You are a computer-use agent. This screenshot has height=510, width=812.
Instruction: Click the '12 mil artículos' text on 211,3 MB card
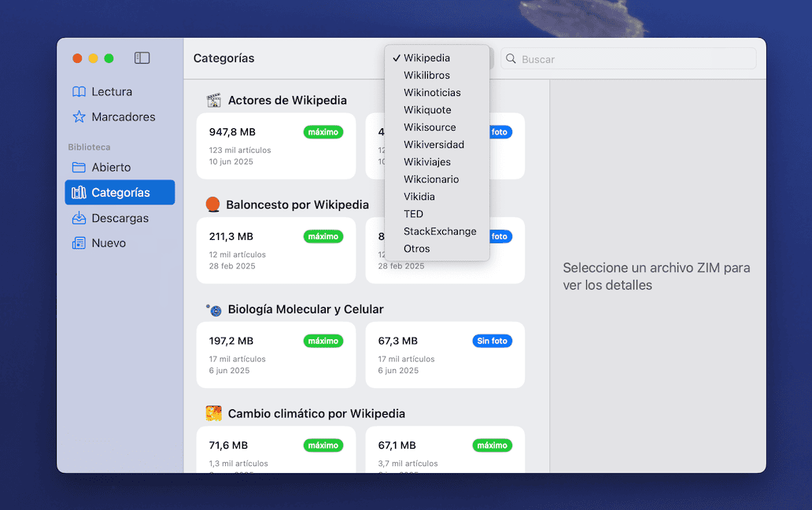pyautogui.click(x=237, y=255)
